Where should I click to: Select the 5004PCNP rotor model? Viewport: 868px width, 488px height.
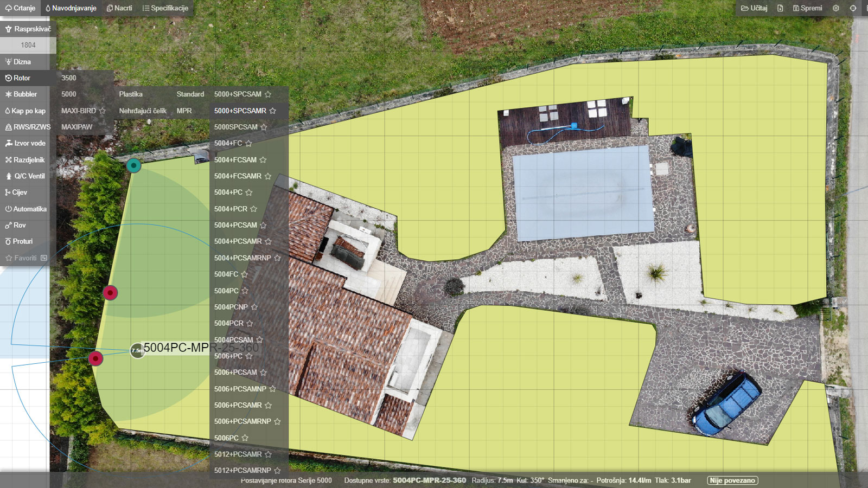[231, 307]
